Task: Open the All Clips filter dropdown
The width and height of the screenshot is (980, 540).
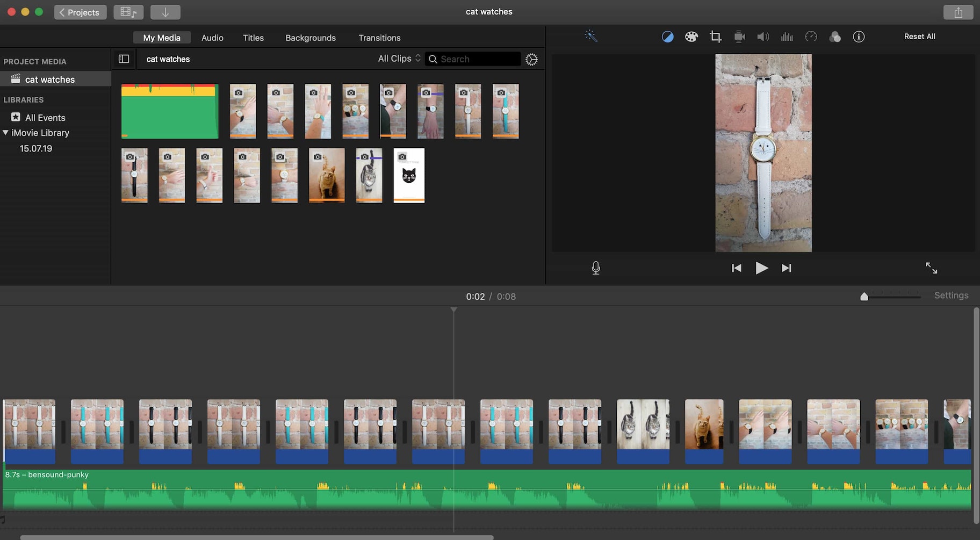Action: point(399,59)
